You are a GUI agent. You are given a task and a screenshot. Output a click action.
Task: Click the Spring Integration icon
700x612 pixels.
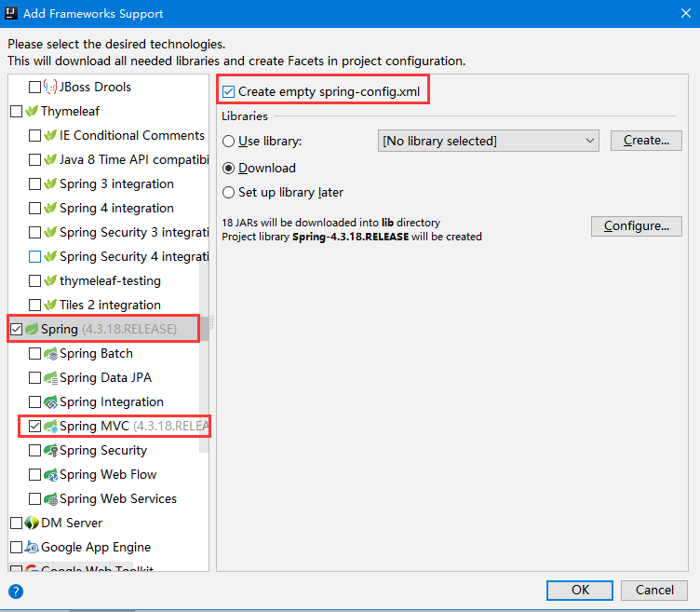point(50,402)
